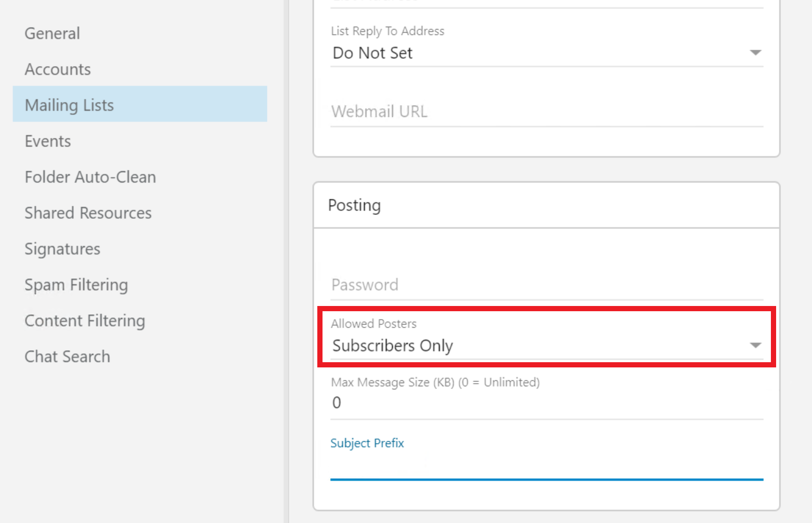This screenshot has width=812, height=523.
Task: Open the Events settings page
Action: pyautogui.click(x=48, y=141)
